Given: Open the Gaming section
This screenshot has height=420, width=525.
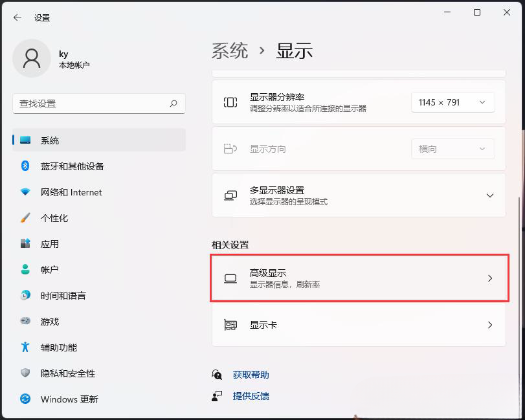Looking at the screenshot, I should 49,322.
